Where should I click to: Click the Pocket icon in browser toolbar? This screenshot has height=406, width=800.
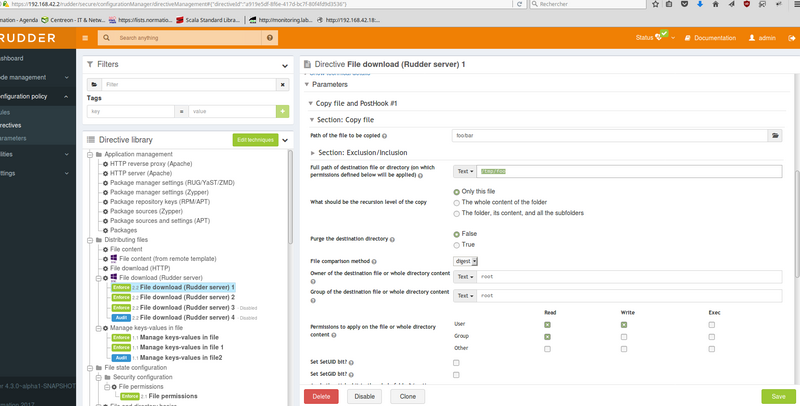tap(685, 4)
